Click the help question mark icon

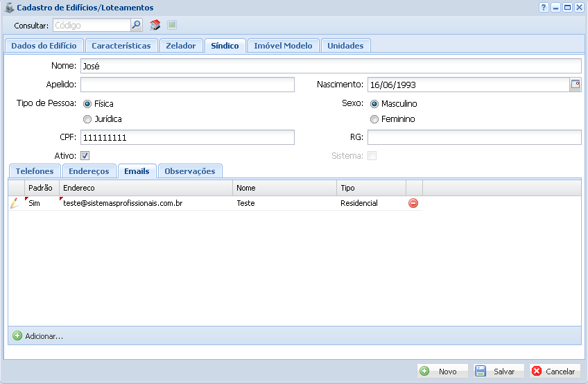coord(544,7)
